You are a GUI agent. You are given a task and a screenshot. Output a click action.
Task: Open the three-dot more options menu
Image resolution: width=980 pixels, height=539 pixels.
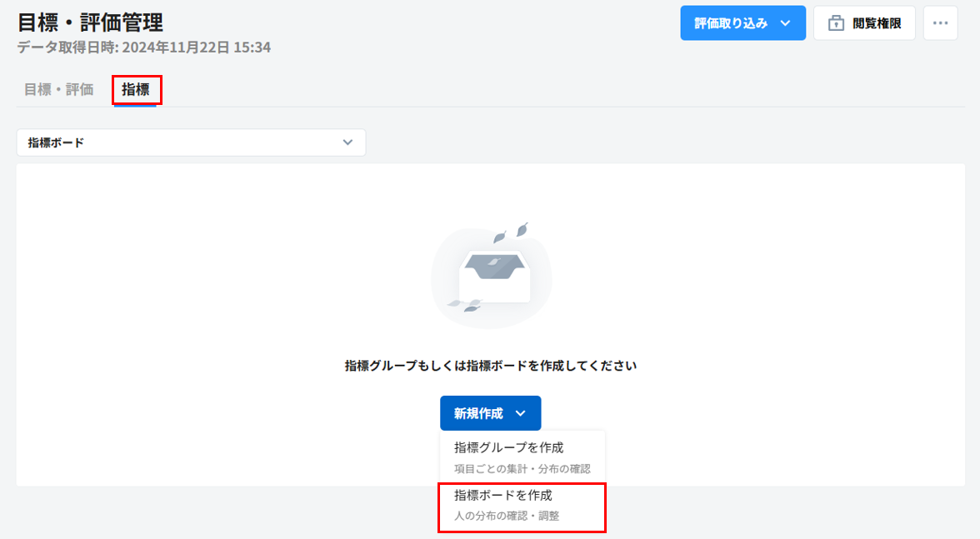[940, 23]
